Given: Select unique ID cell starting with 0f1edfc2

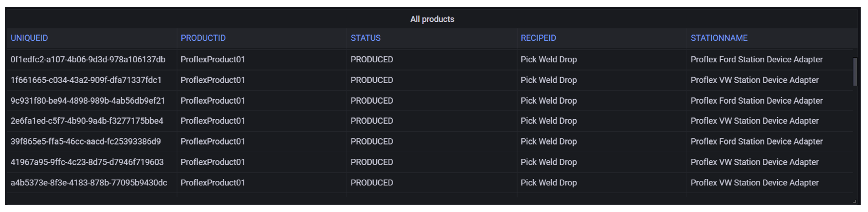Looking at the screenshot, I should pos(88,60).
